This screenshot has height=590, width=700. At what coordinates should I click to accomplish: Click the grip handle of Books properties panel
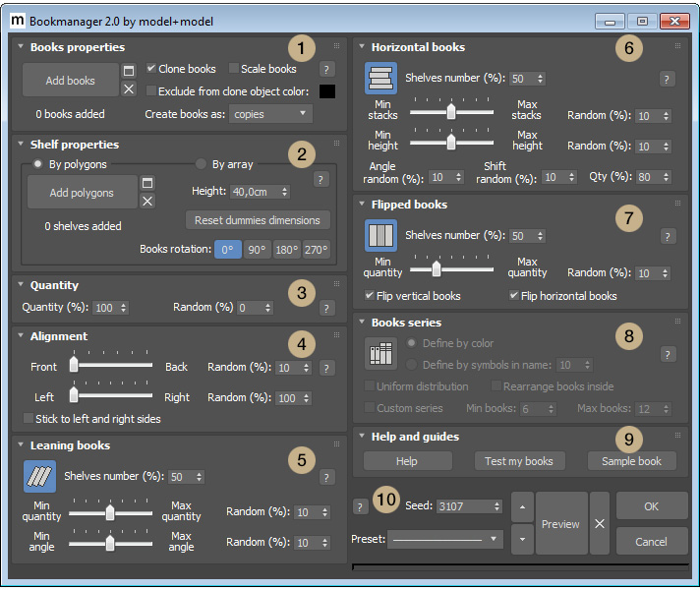tap(336, 45)
